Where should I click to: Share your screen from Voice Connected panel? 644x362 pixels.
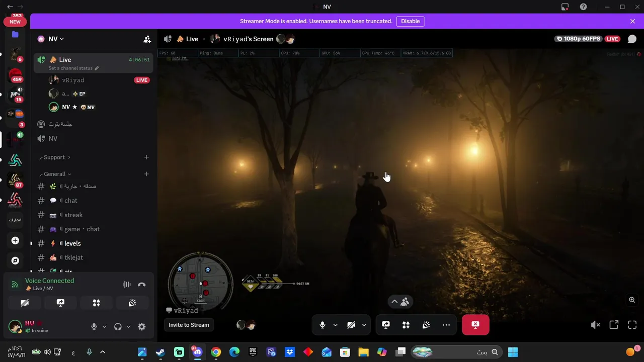60,303
